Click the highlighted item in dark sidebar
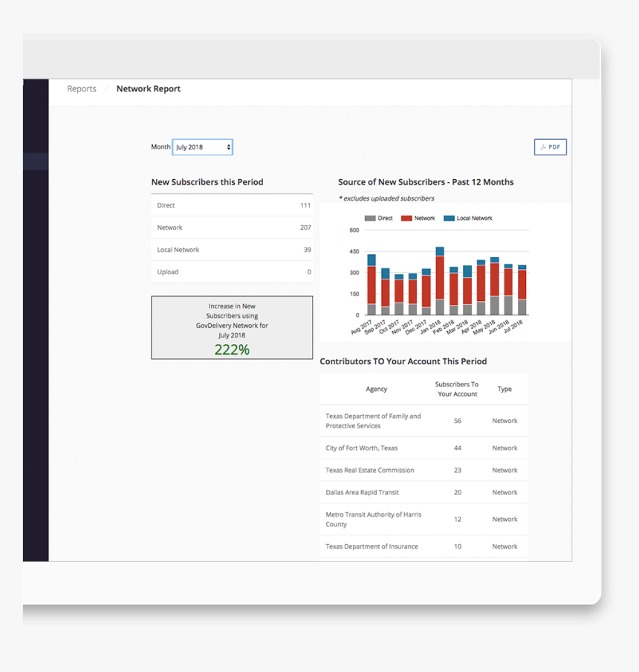Screen dimensions: 639x672 tap(36, 161)
